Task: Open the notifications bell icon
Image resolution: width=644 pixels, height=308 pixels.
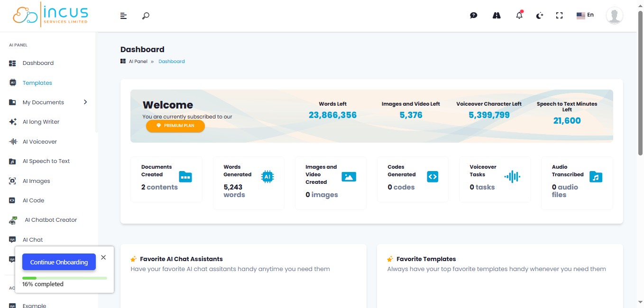Action: [x=519, y=16]
